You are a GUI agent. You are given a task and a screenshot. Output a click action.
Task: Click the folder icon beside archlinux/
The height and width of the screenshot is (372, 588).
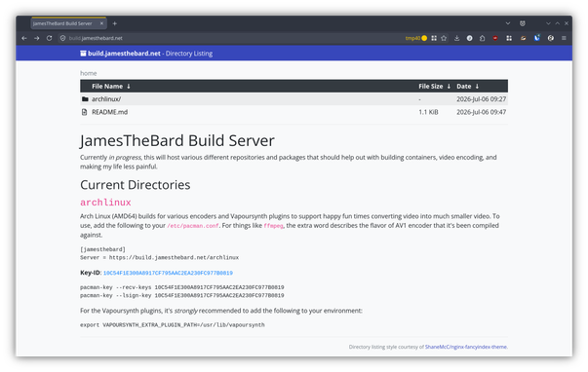tap(85, 99)
